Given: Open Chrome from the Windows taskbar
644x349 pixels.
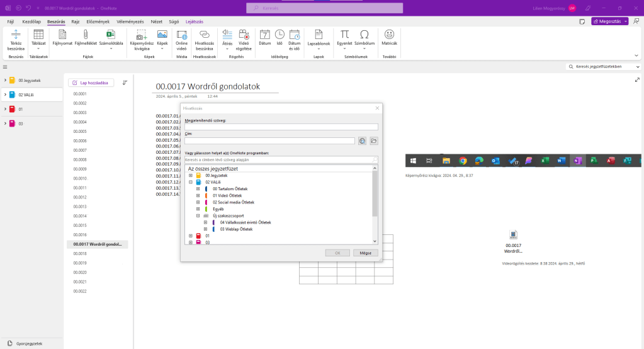Looking at the screenshot, I should 463,161.
